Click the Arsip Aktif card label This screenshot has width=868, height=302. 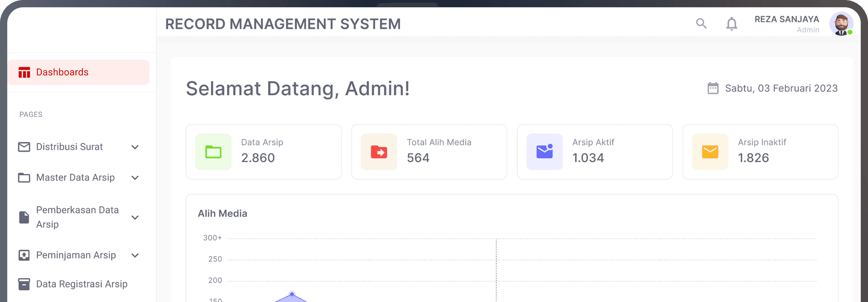click(593, 142)
